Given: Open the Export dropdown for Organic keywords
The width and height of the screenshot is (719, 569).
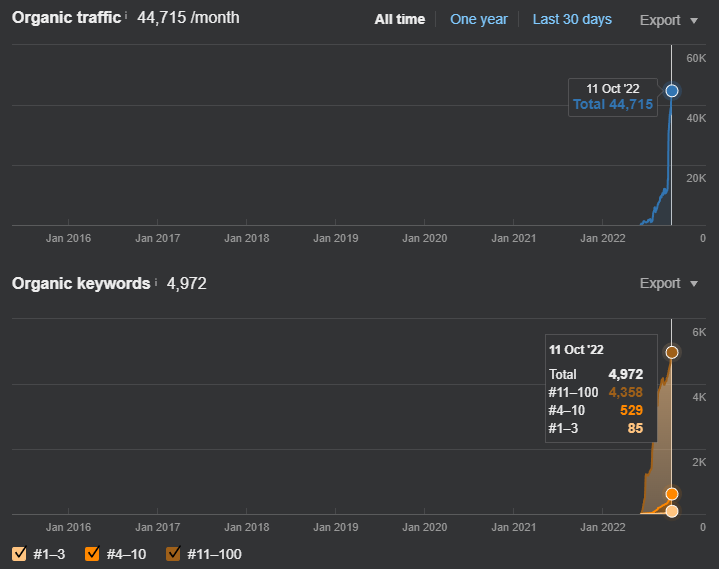Looking at the screenshot, I should pos(669,283).
